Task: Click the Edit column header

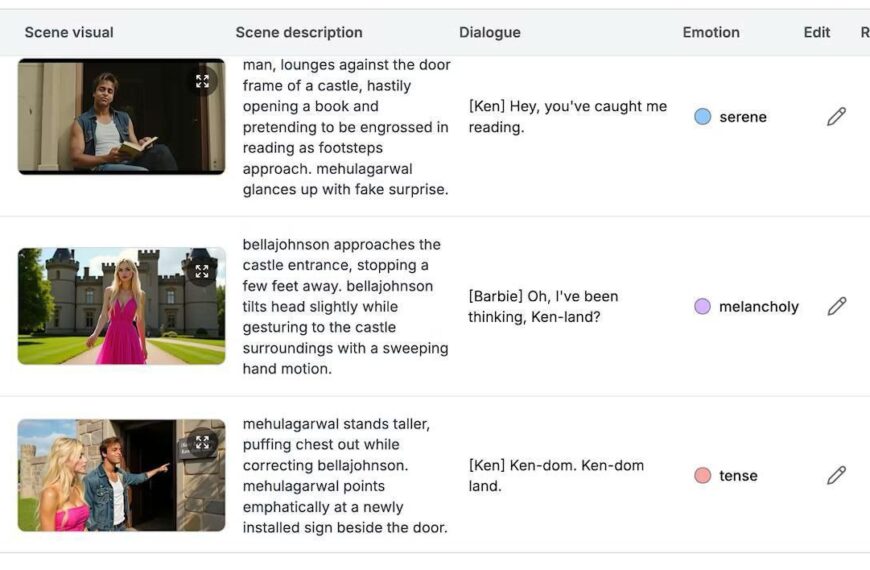Action: point(817,32)
